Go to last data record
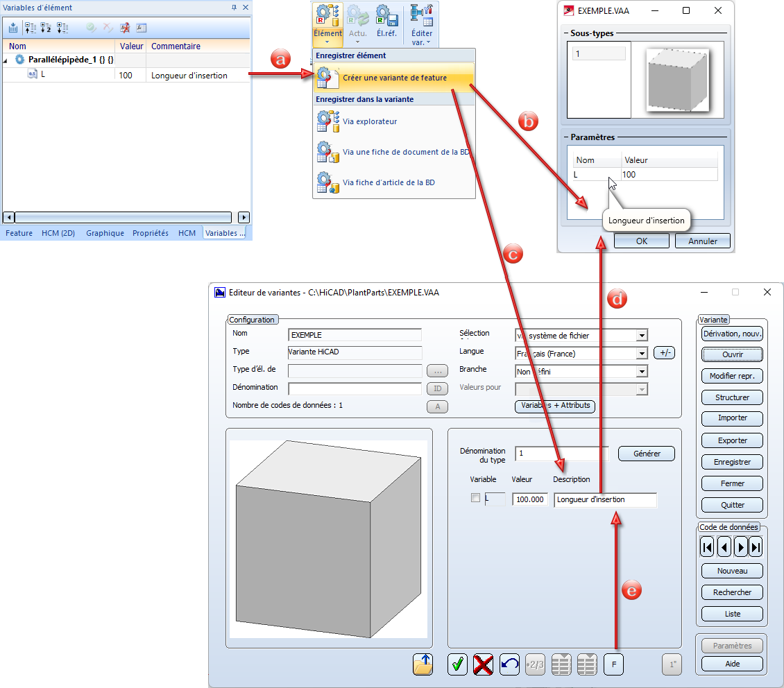The width and height of the screenshot is (784, 688). tap(756, 547)
